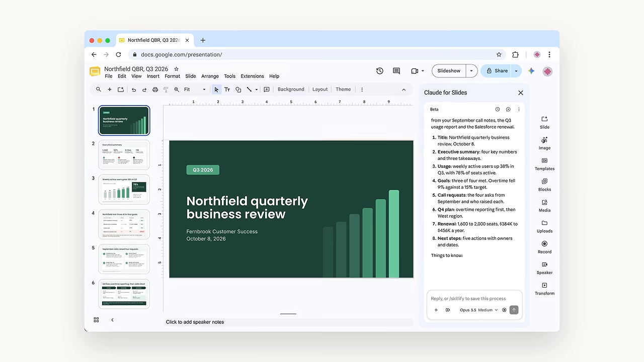Click the Claude reply input field
Image resolution: width=644 pixels, height=362 pixels.
point(474,299)
